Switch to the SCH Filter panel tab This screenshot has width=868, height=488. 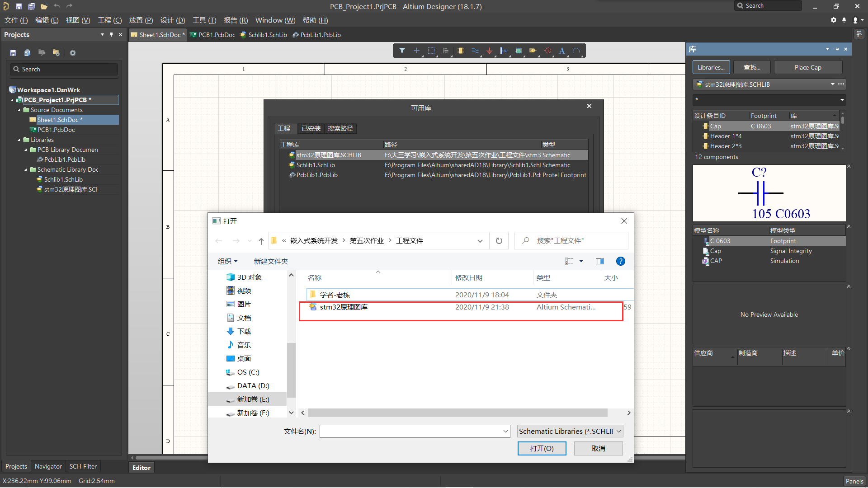point(83,466)
